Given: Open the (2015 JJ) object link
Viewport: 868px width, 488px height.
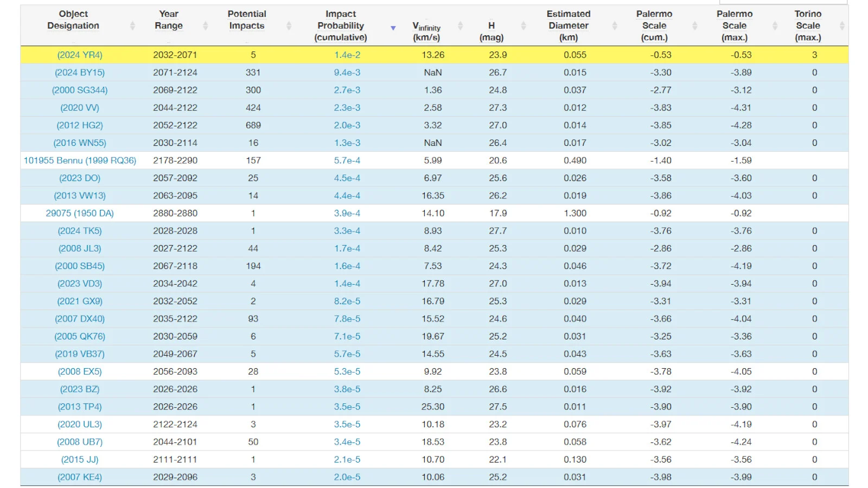Looking at the screenshot, I should pyautogui.click(x=80, y=459).
